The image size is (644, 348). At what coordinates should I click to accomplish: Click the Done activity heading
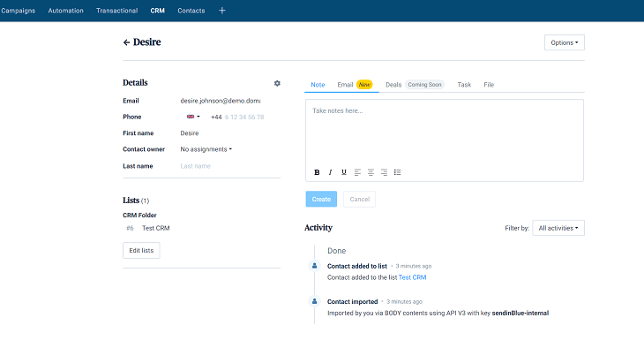click(336, 251)
